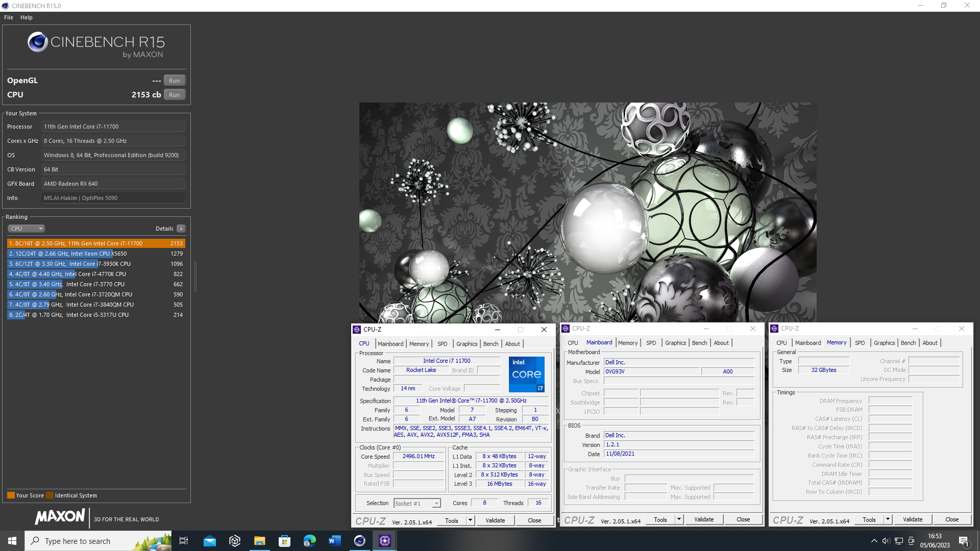The width and height of the screenshot is (980, 551).
Task: Open Graphics tab in Memory CPU-Z window
Action: pyautogui.click(x=885, y=343)
